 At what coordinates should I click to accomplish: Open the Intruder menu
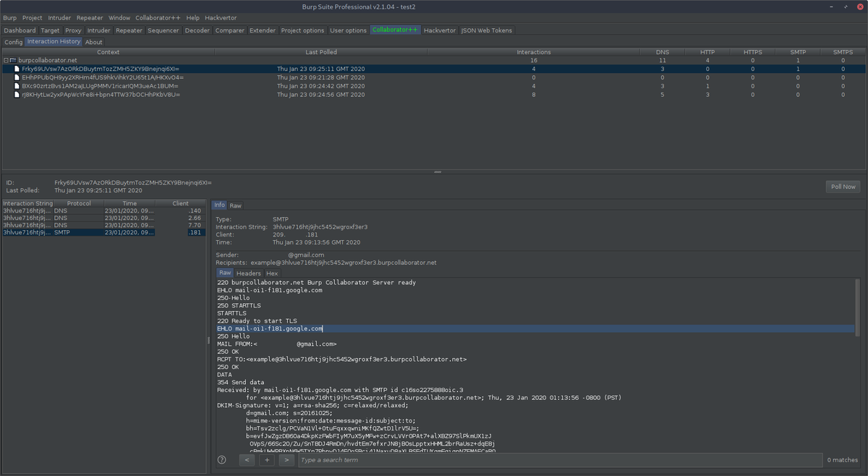click(60, 17)
